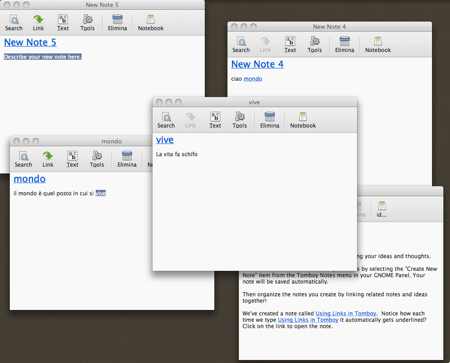Screen dimensions: 450x363
Task: Open Tools in New Note 5 window
Action: pos(87,23)
